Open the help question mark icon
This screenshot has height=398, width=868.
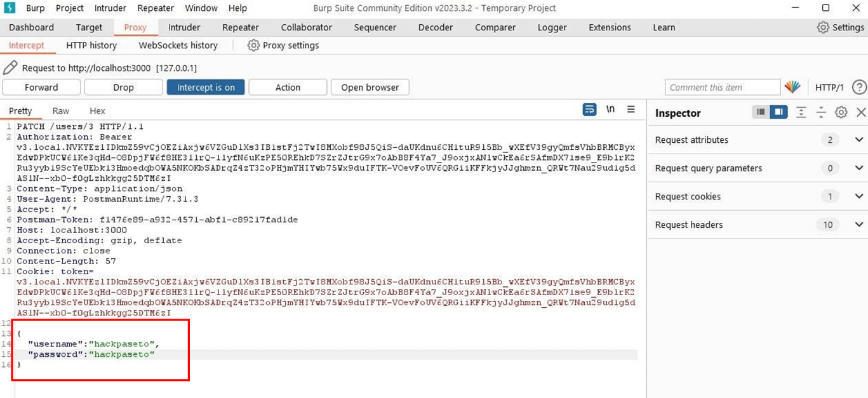click(x=859, y=88)
